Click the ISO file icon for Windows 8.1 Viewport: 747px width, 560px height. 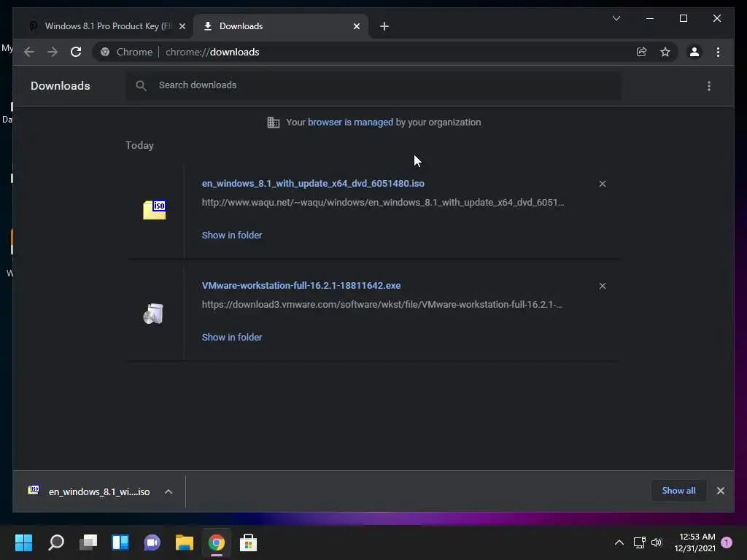[x=155, y=210]
